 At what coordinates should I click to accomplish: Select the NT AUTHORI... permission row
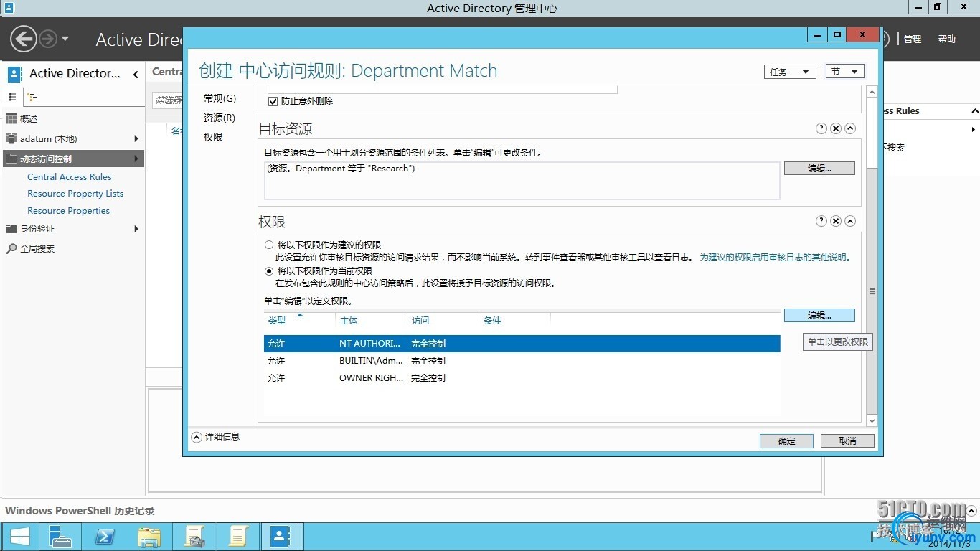point(522,344)
